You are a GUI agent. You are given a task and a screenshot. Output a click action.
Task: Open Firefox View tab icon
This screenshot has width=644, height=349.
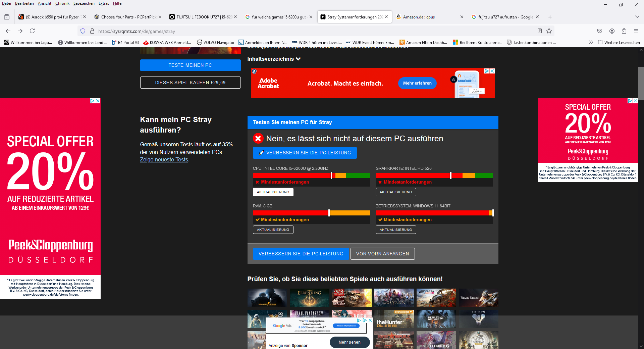click(7, 17)
